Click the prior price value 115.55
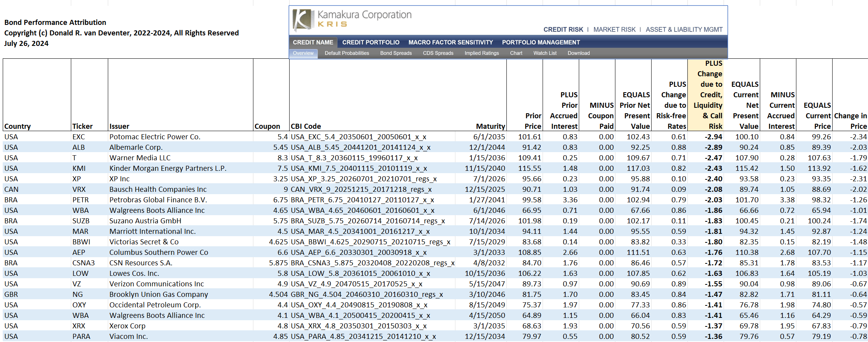 529,168
